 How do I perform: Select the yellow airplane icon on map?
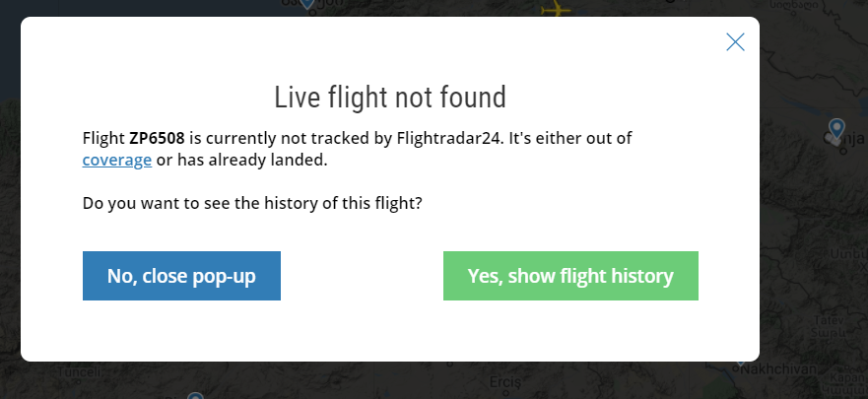(x=556, y=10)
